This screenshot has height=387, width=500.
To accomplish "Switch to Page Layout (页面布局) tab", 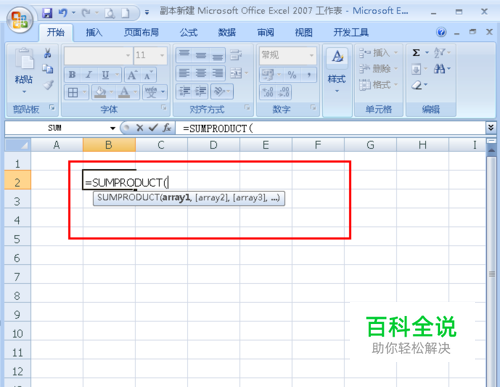I will coord(141,32).
